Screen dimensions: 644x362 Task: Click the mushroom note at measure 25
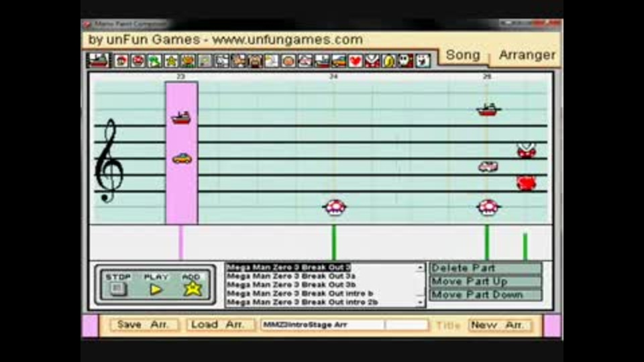[x=488, y=207]
